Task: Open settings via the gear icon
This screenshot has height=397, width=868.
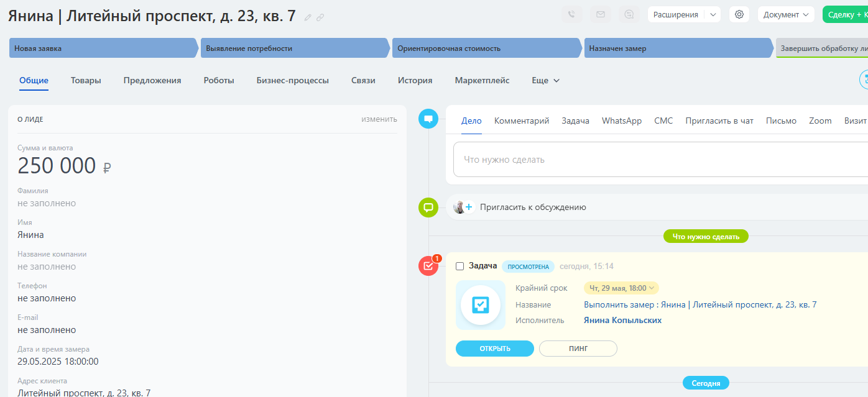Action: [x=739, y=14]
